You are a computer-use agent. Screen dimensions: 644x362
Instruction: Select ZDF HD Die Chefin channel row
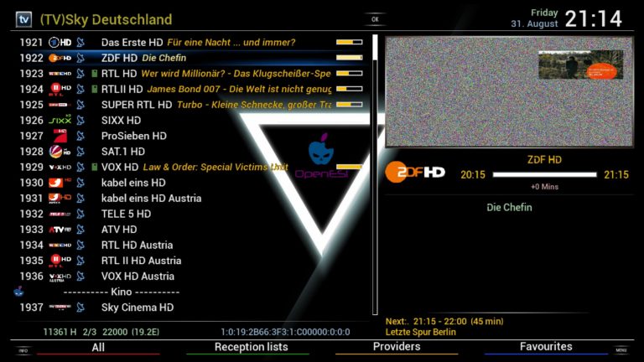191,58
